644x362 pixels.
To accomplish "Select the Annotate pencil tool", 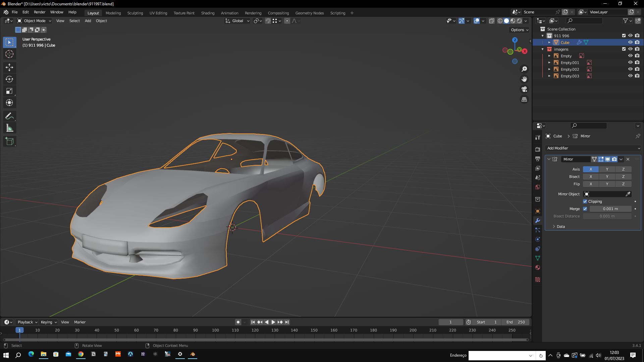I will (9, 116).
